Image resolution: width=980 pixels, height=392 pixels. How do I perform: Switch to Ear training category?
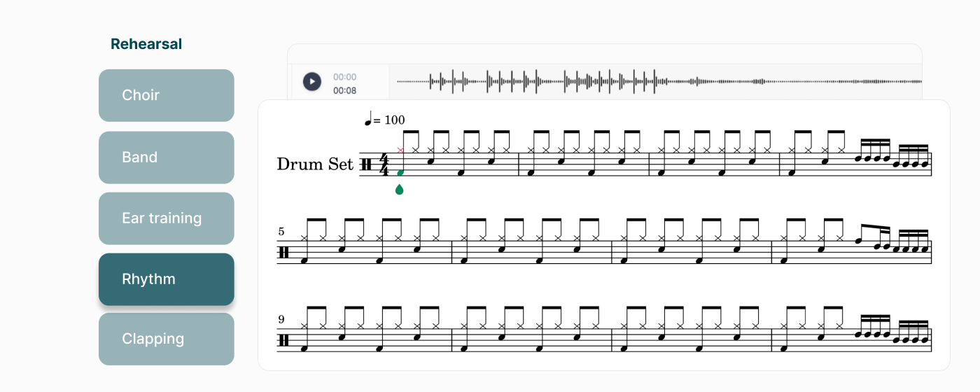click(x=167, y=218)
